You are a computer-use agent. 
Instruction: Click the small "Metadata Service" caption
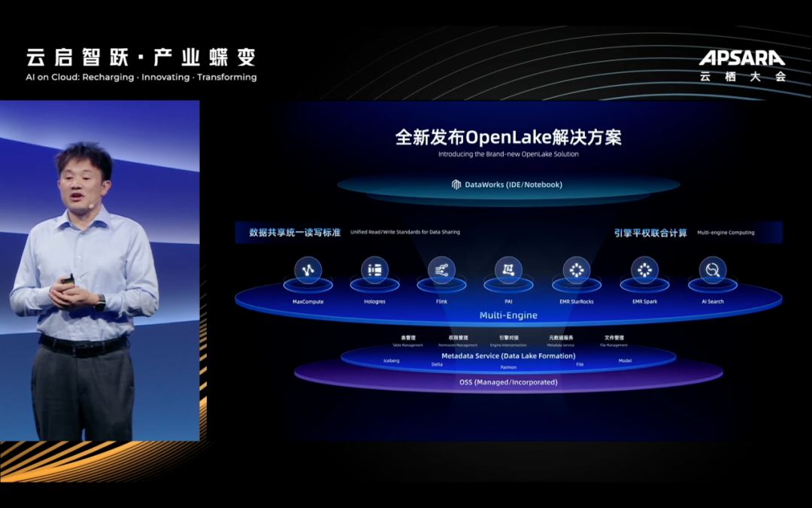point(561,345)
